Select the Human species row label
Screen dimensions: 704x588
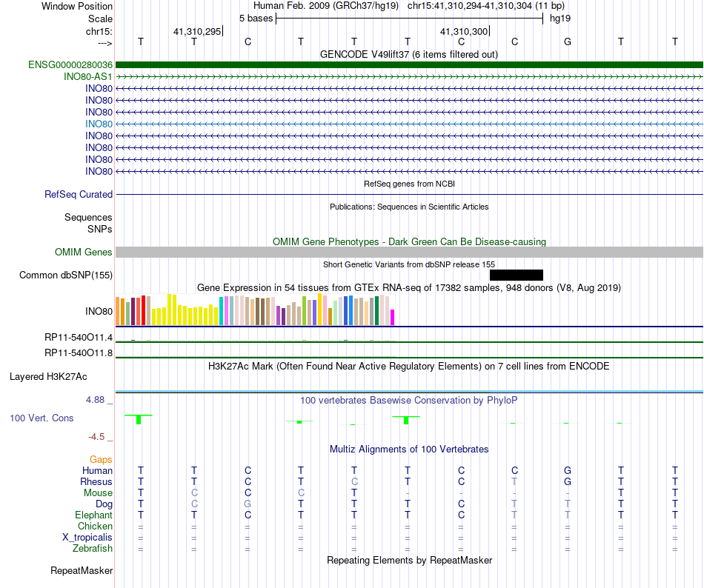point(97,470)
